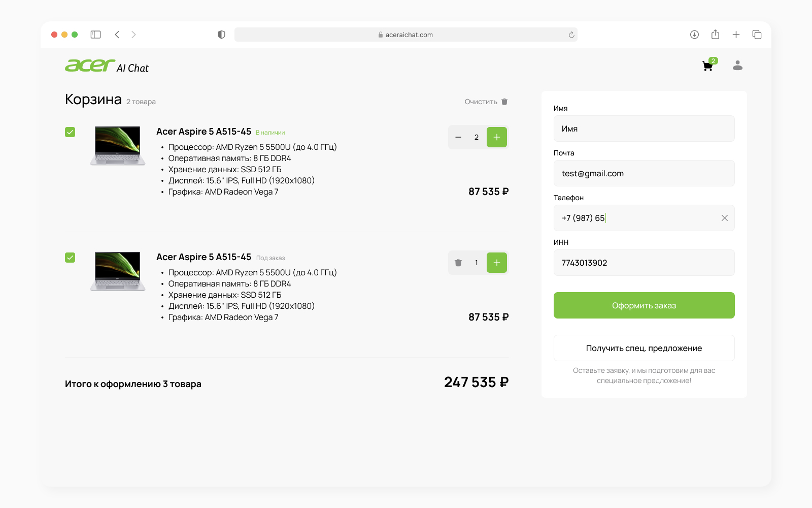Uncheck the second cart item checkbox

point(70,258)
